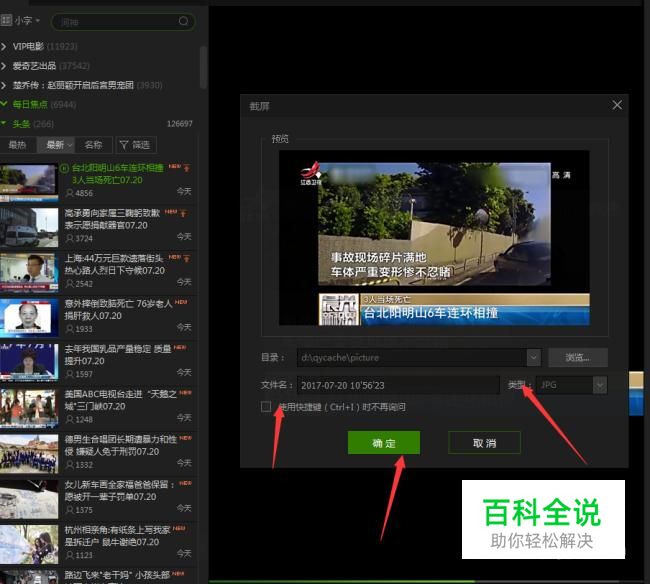Click the playing indicator icon beside 台北阳明山6车连环相撞

point(64,168)
